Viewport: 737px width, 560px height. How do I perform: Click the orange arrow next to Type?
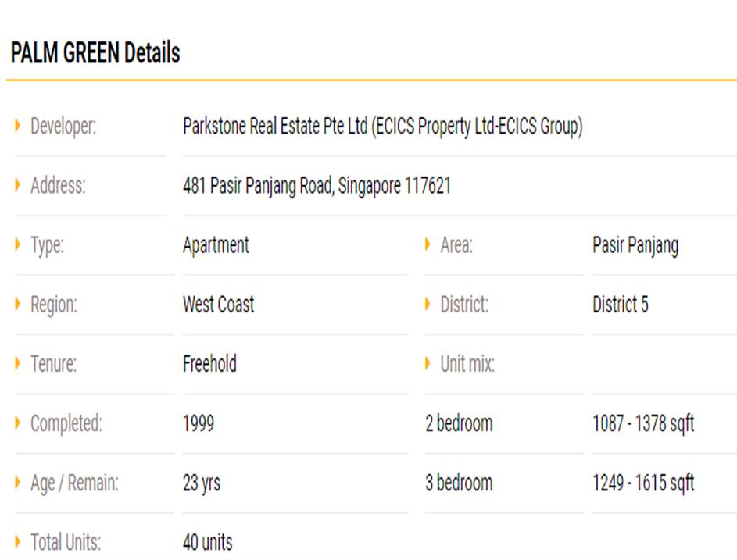(x=18, y=245)
